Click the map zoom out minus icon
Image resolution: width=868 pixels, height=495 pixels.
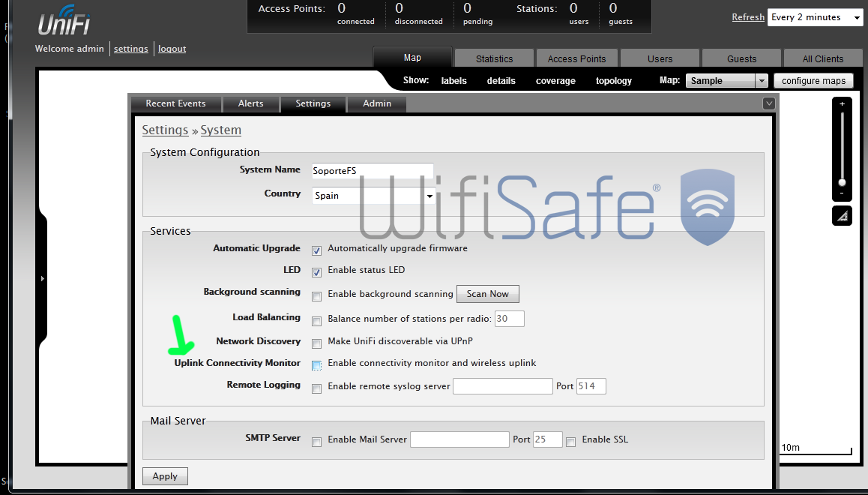tap(842, 193)
